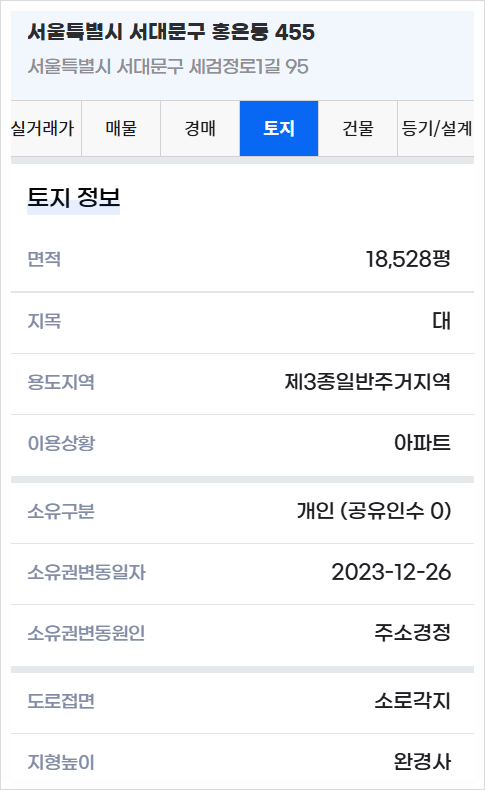Go to the 등기/설계 tab
Image resolution: width=485 pixels, height=790 pixels.
pos(436,128)
